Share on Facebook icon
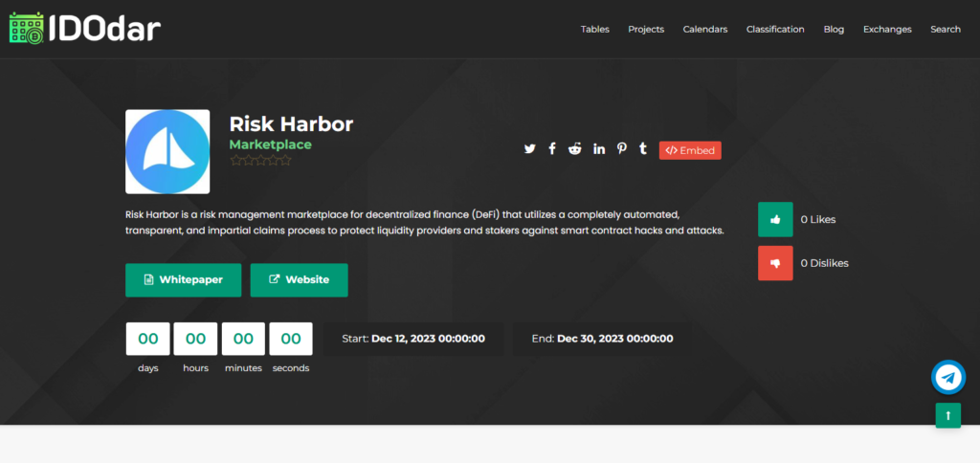 click(552, 148)
